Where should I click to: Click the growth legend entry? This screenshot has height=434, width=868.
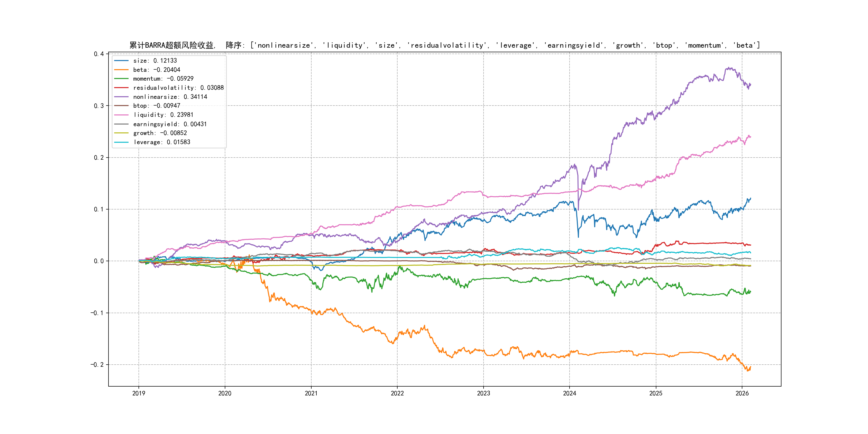[x=160, y=133]
